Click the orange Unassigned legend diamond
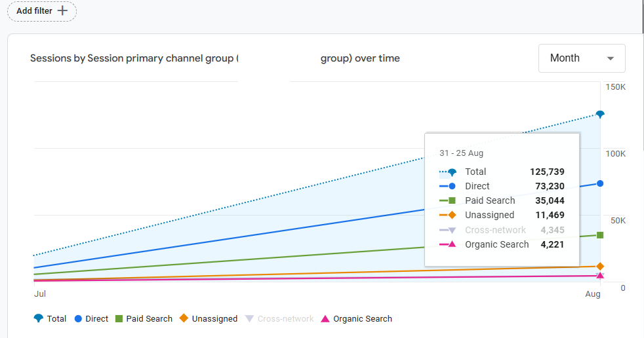The image size is (644, 338). 184,318
